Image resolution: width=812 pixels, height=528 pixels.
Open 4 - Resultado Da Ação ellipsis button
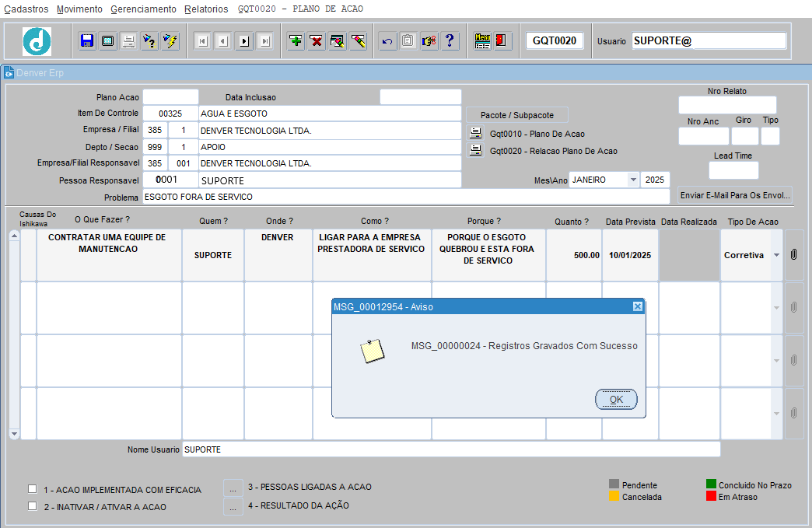(233, 506)
